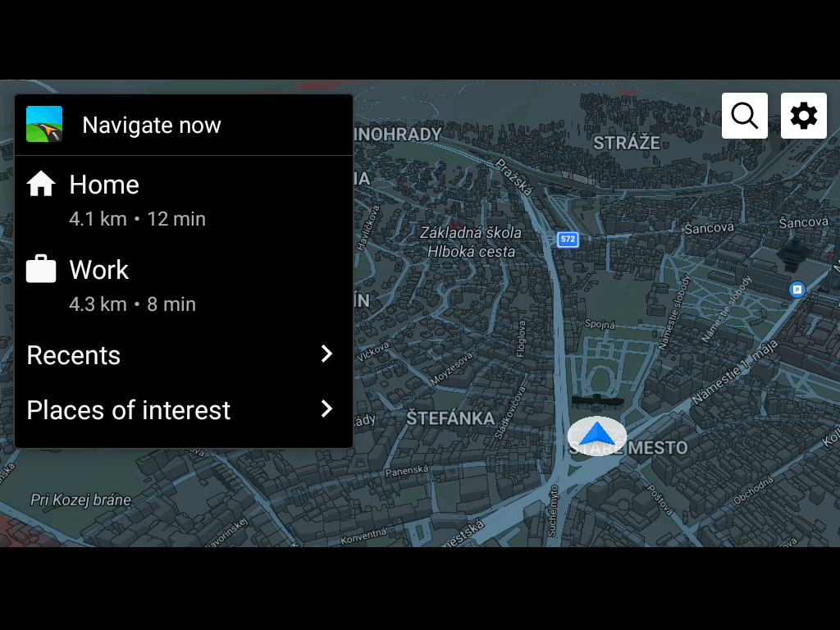The height and width of the screenshot is (630, 840).
Task: Tap the 4.1 km • 12 min Home estimate
Action: [137, 219]
